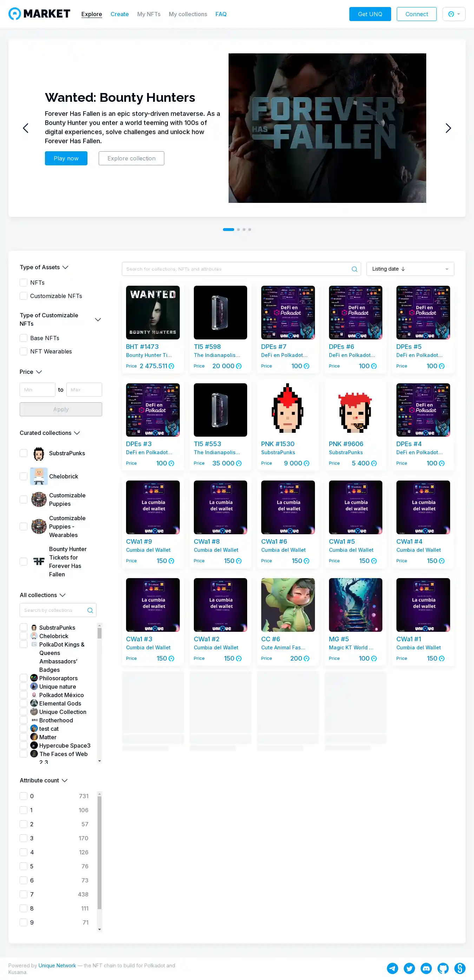Open the network selector dropdown in header
The height and width of the screenshot is (980, 474).
click(x=453, y=14)
